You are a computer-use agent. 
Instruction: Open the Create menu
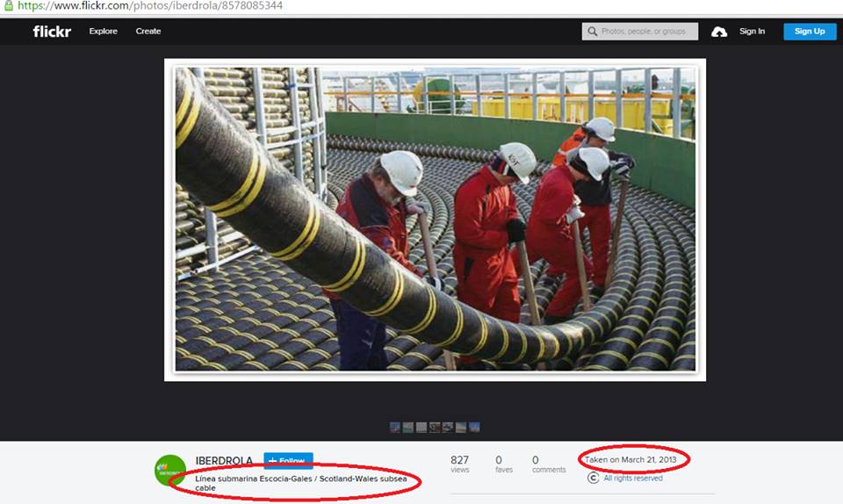click(x=148, y=32)
